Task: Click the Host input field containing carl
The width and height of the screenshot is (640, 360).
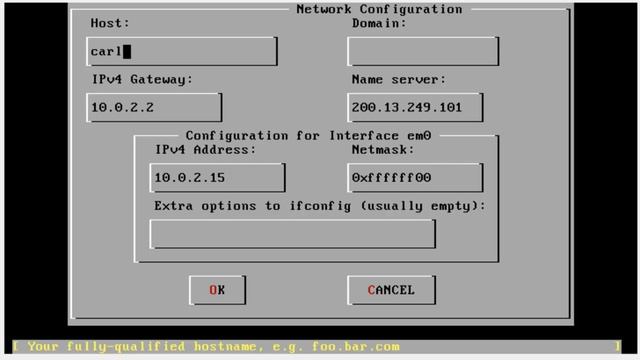Action: 182,51
